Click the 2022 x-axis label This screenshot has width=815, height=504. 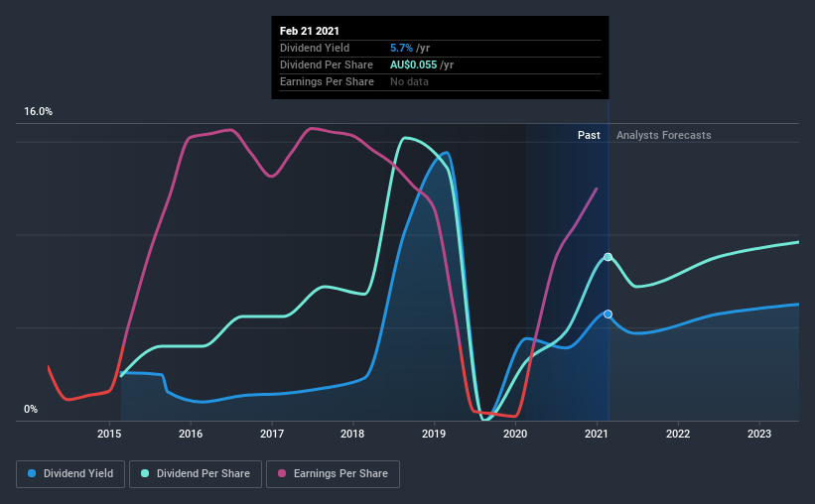[678, 434]
